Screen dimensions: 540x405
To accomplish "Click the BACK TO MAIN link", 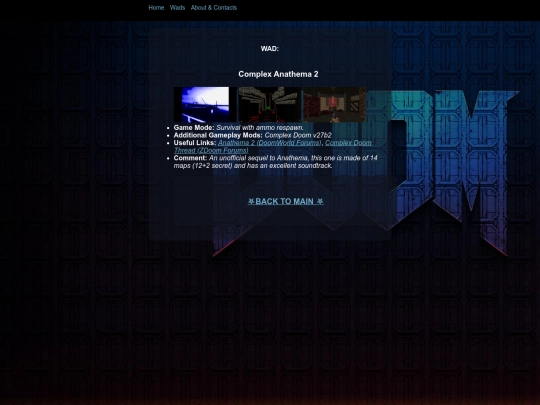I will [285, 201].
